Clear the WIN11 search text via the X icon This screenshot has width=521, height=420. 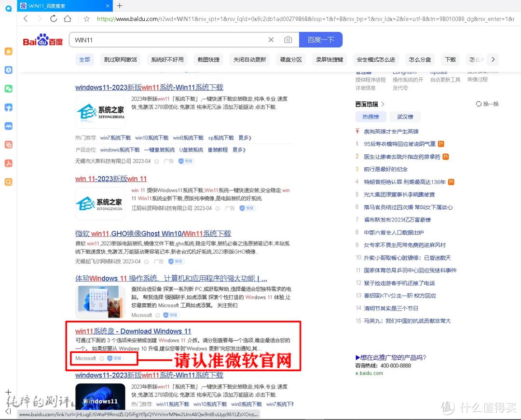271,40
